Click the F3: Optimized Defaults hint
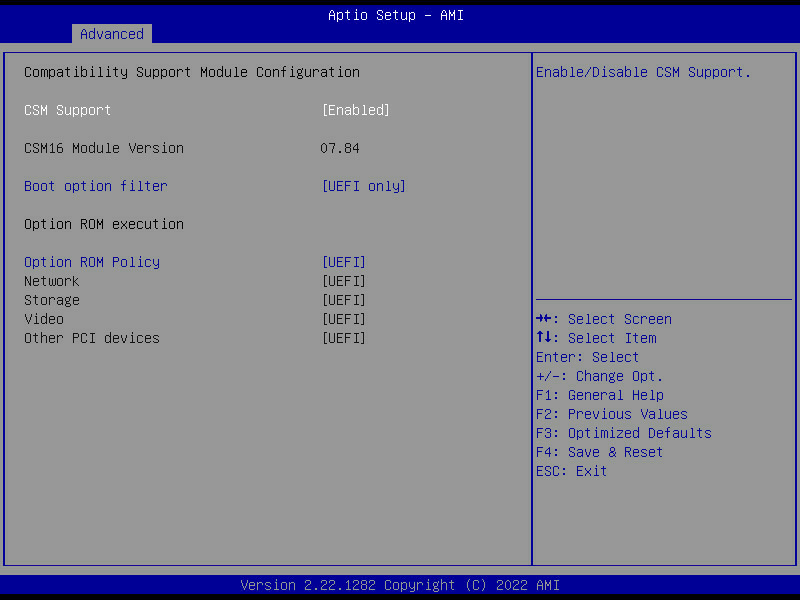Viewport: 800px width, 600px height. coord(623,433)
